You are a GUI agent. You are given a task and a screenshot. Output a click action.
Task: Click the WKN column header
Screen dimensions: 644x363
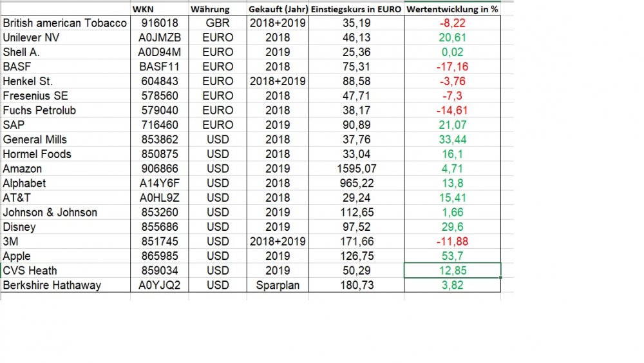coord(142,9)
